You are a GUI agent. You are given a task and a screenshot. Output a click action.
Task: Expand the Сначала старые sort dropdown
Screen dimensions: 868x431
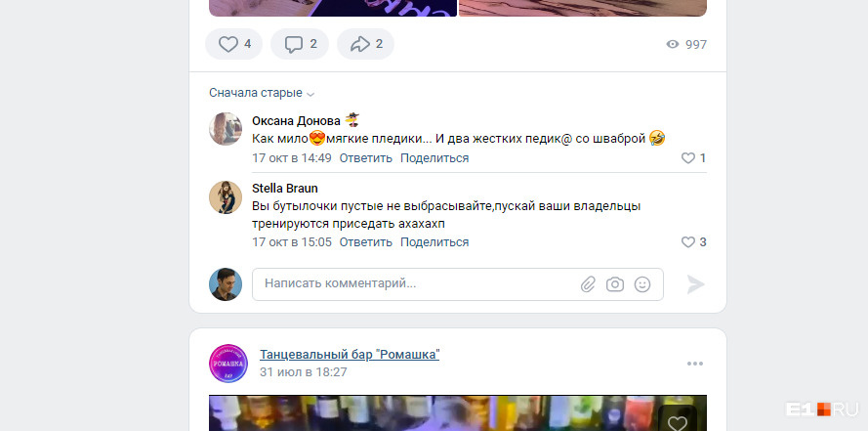262,93
